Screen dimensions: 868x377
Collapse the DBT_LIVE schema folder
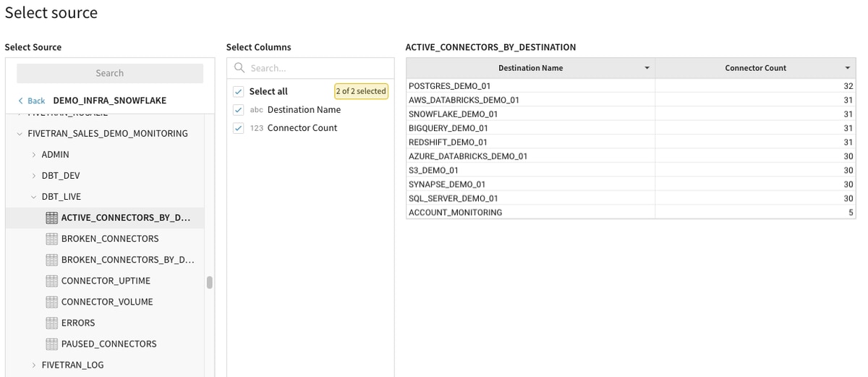pyautogui.click(x=33, y=197)
